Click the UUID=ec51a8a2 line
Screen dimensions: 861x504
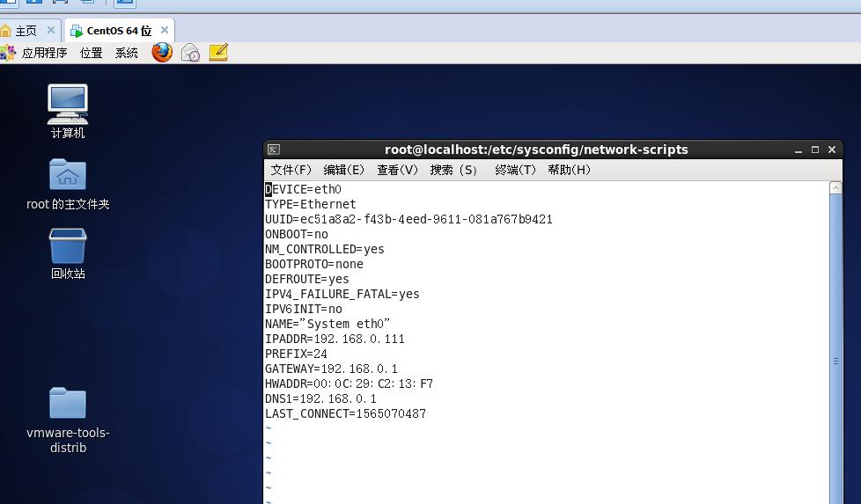coord(408,219)
